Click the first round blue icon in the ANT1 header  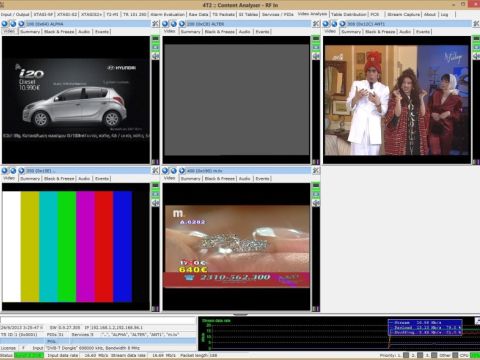tap(326, 24)
